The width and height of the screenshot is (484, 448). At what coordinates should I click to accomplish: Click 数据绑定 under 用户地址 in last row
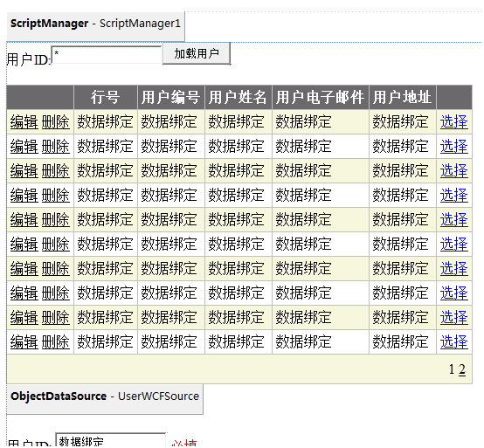[400, 341]
